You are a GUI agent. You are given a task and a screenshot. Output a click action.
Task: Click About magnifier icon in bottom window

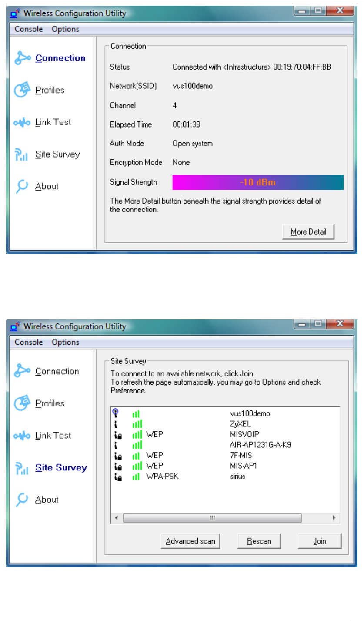22,500
